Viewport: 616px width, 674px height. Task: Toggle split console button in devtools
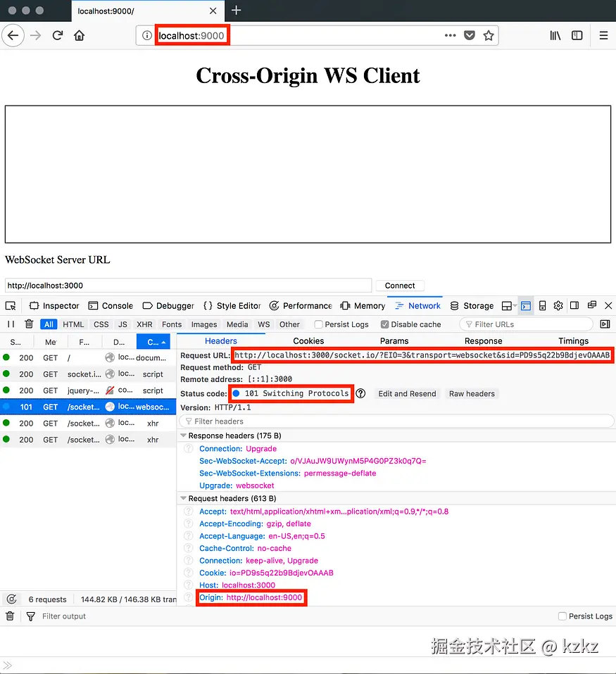tap(526, 305)
